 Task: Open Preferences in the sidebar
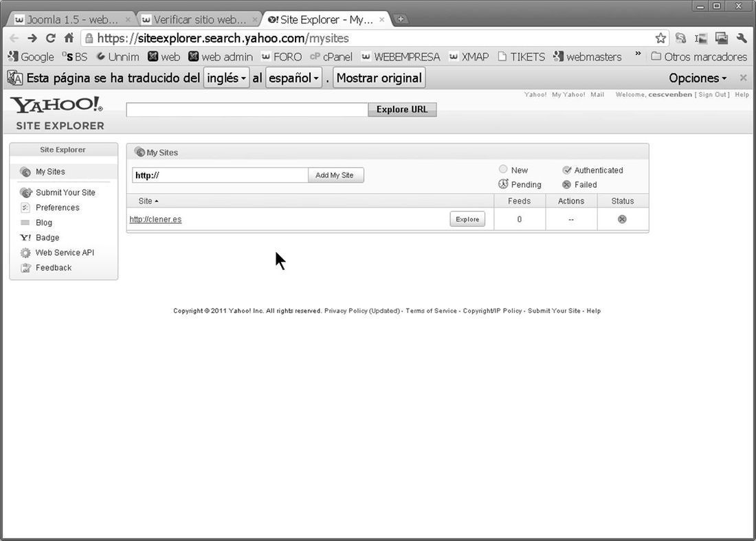[x=57, y=208]
